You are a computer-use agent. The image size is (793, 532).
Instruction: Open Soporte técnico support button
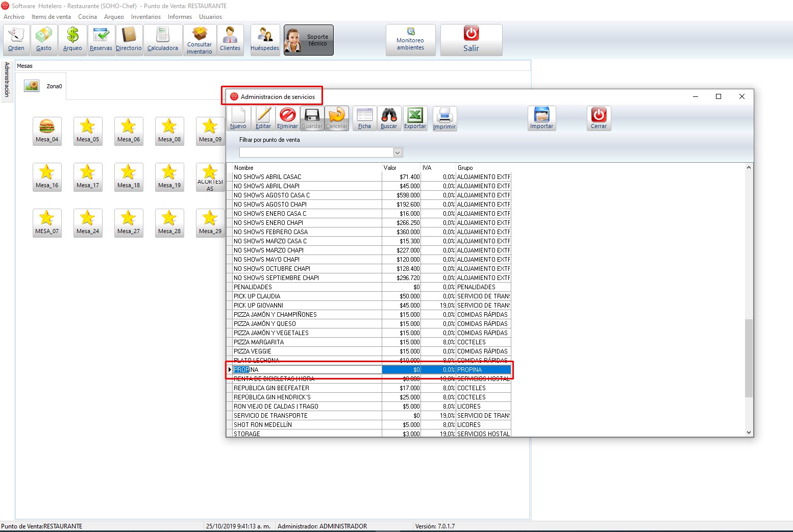click(x=308, y=40)
